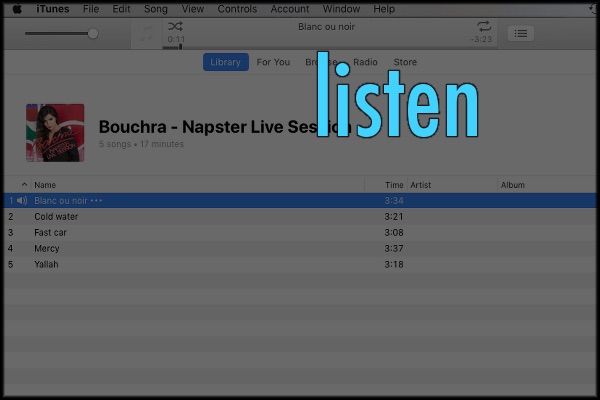Open the Song menu
600x400 pixels.
156,9
